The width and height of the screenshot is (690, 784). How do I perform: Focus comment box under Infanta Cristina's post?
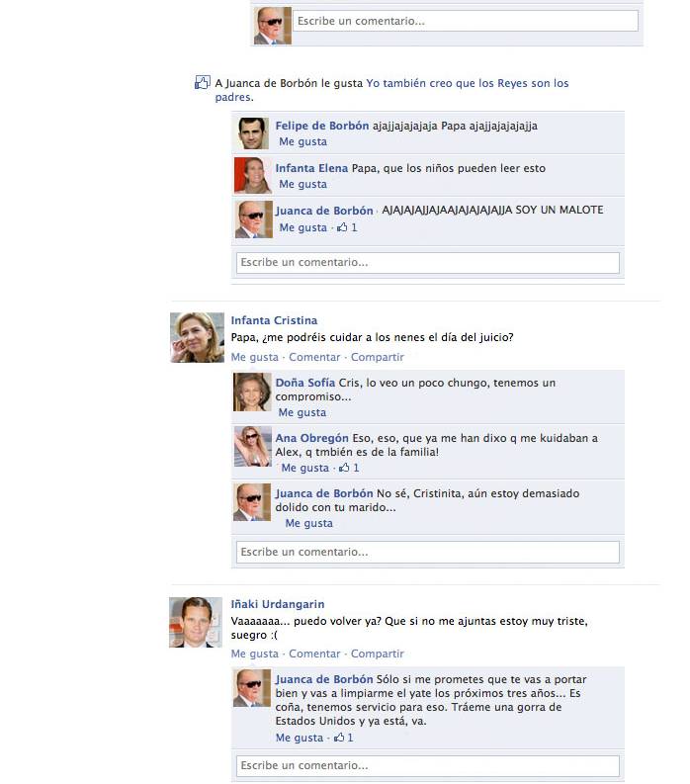[428, 552]
